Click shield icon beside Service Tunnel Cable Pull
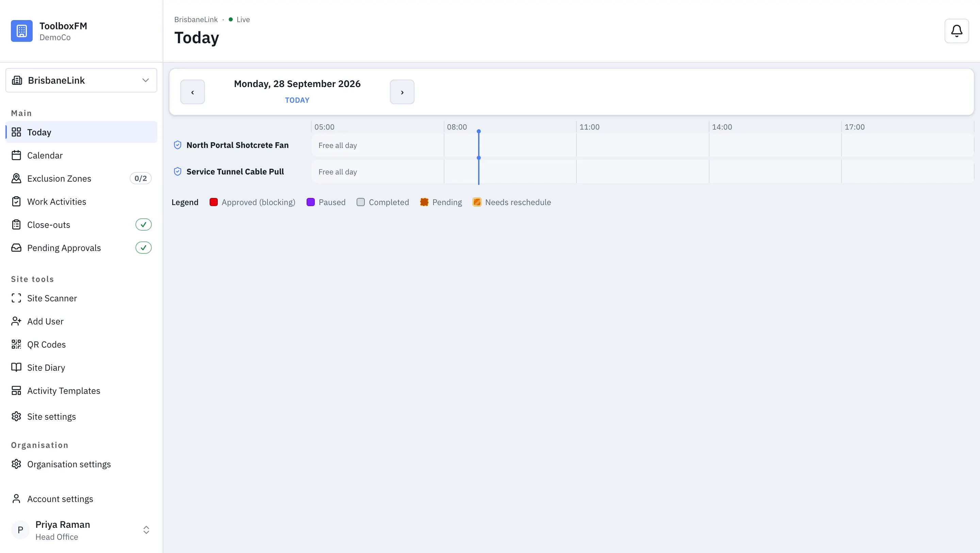 coord(178,171)
